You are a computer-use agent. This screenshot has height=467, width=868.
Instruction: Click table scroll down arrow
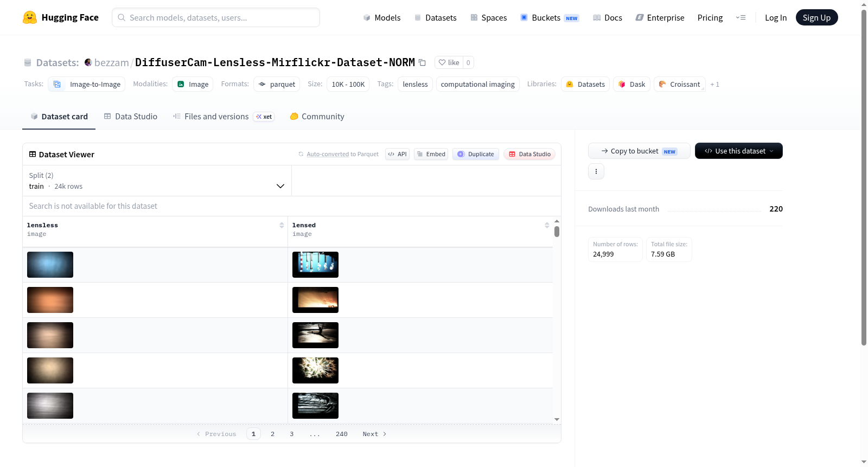pyautogui.click(x=557, y=419)
